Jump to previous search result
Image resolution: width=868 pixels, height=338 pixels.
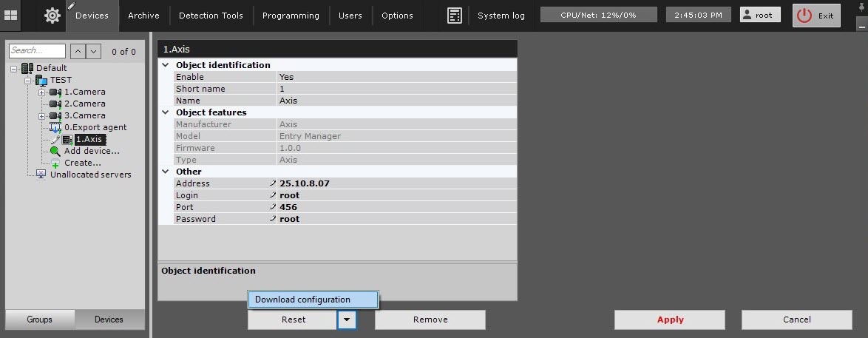tap(78, 51)
